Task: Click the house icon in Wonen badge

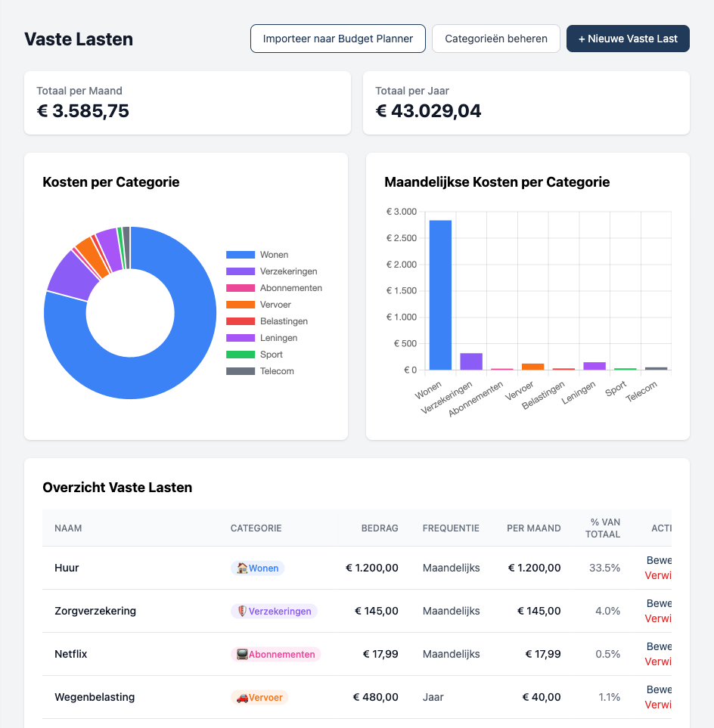Action: (x=242, y=568)
